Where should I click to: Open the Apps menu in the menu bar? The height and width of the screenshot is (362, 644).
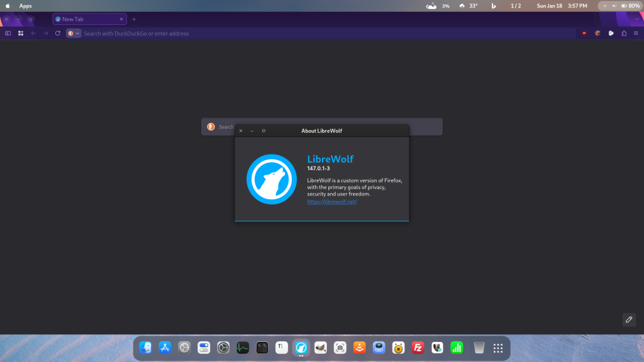25,6
